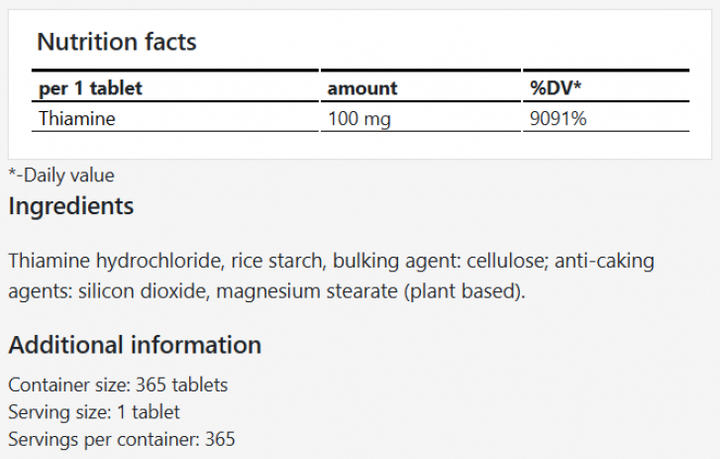Select the Thiamine cell in the table
The image size is (720, 459).
[x=77, y=118]
